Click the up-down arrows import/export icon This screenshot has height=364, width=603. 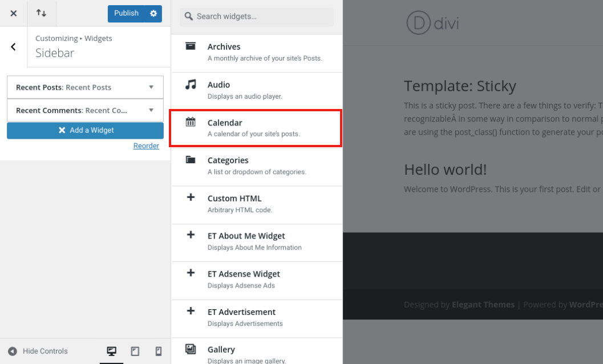[41, 13]
